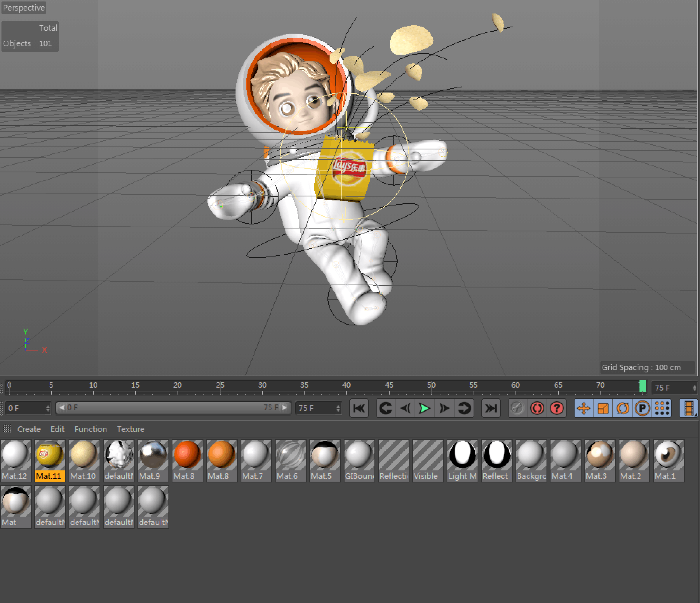
Task: Click the key-recording icon left of Autokeying
Action: click(517, 408)
